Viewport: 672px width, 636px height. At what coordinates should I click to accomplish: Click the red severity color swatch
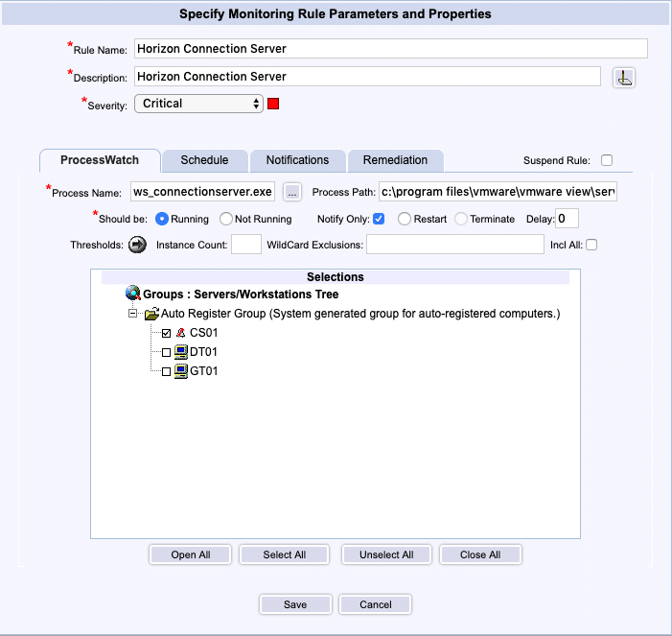point(273,104)
